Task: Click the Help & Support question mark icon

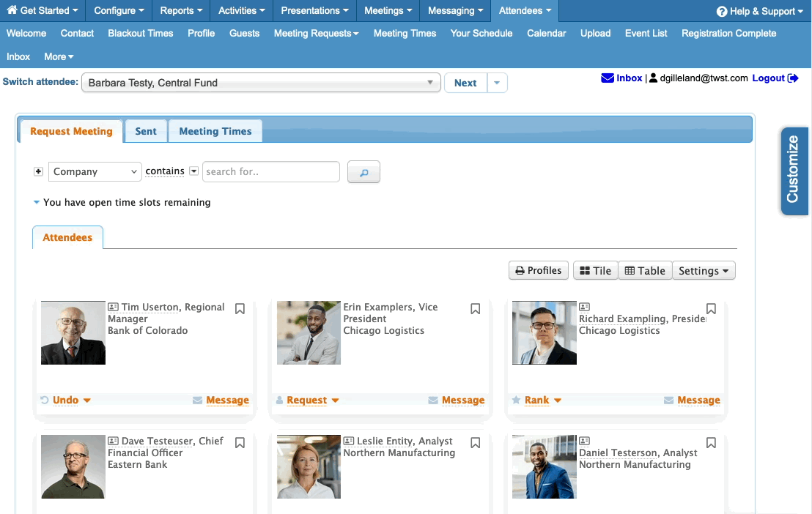Action: point(722,12)
